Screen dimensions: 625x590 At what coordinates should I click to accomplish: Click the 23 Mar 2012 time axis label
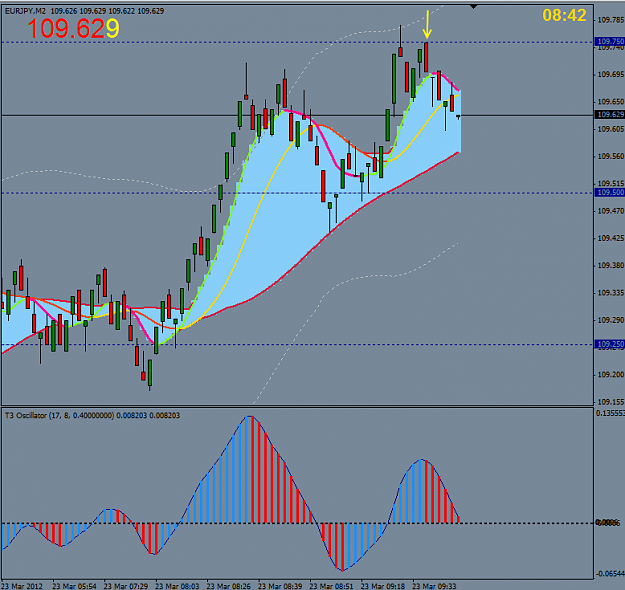click(22, 586)
